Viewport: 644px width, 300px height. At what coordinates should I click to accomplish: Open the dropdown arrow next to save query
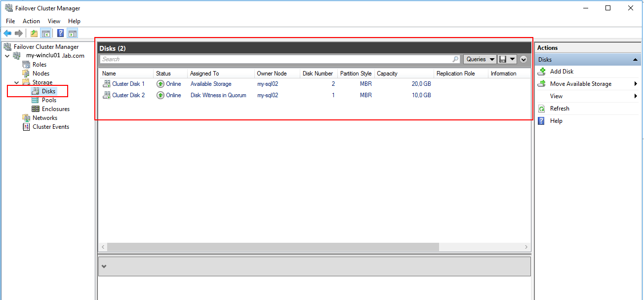coord(512,59)
